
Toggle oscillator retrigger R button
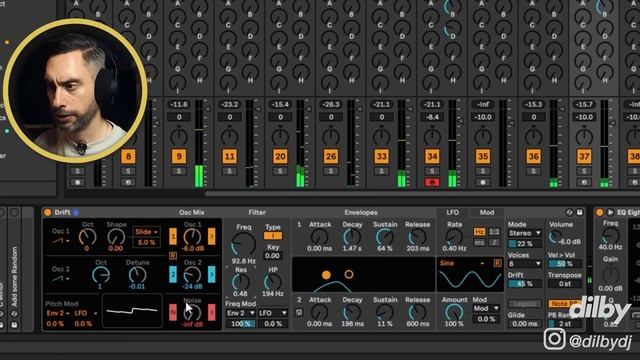click(x=173, y=256)
